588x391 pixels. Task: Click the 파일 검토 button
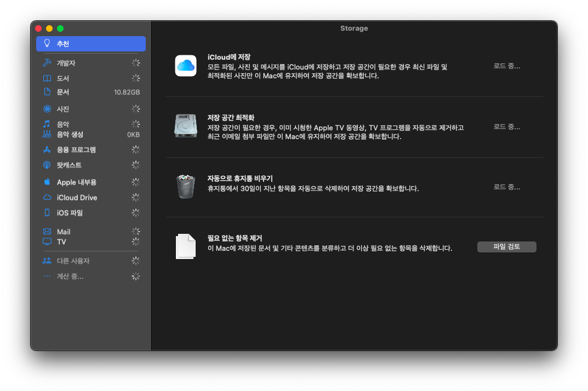pyautogui.click(x=507, y=246)
